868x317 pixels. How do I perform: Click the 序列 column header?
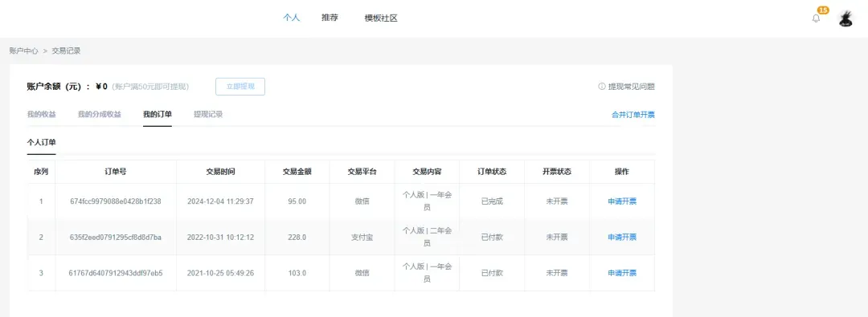41,172
